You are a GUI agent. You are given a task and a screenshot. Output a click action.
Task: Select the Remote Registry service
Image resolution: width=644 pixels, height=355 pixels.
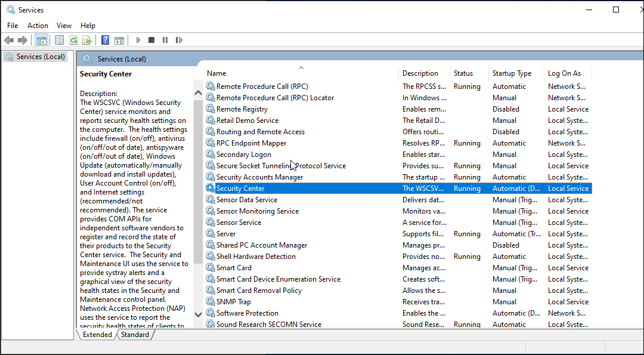click(x=246, y=109)
